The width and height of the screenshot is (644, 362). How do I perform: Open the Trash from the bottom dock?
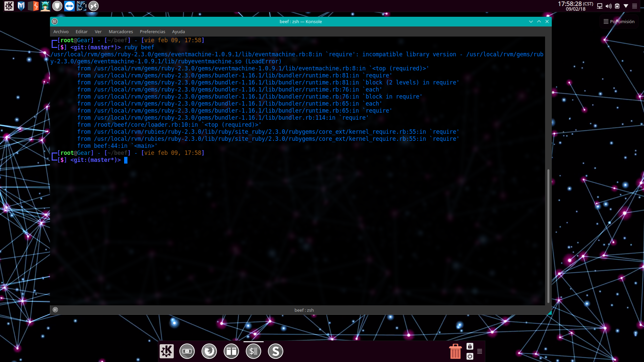(455, 351)
